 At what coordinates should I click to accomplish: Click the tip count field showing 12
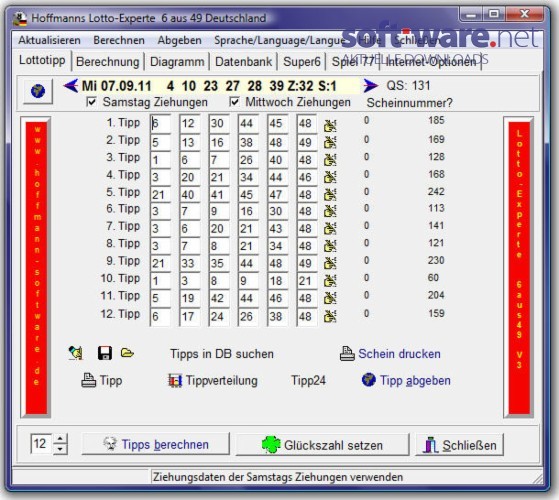point(41,444)
